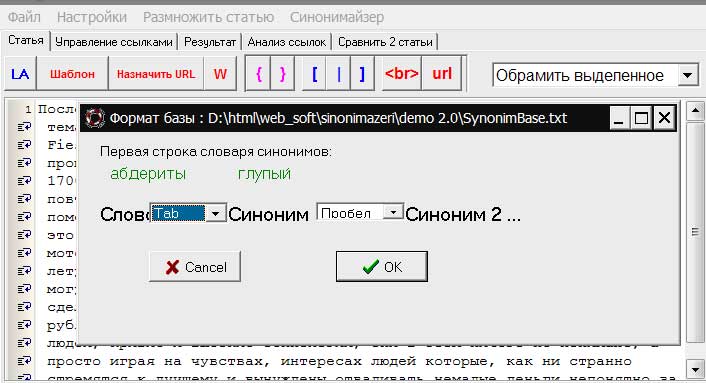Click line-wrap icon beside 'руб' line
Image resolution: width=706 pixels, height=383 pixels.
click(x=24, y=325)
